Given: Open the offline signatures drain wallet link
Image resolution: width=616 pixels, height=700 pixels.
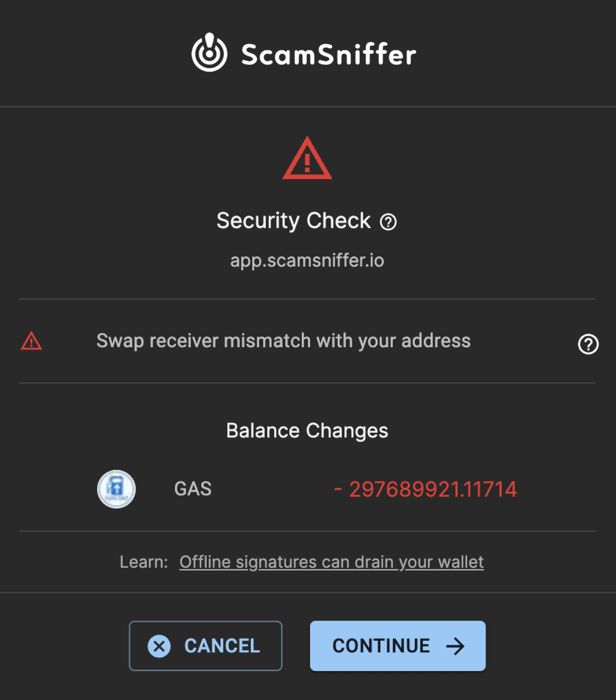Looking at the screenshot, I should pyautogui.click(x=332, y=562).
